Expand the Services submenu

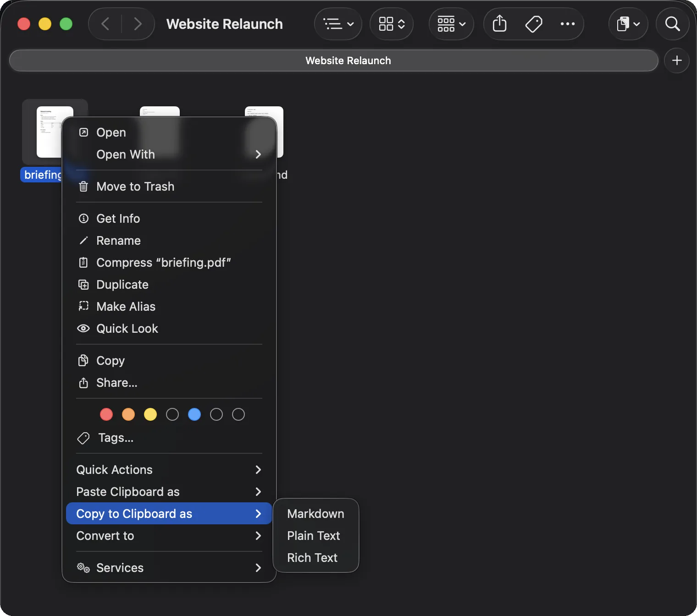169,568
